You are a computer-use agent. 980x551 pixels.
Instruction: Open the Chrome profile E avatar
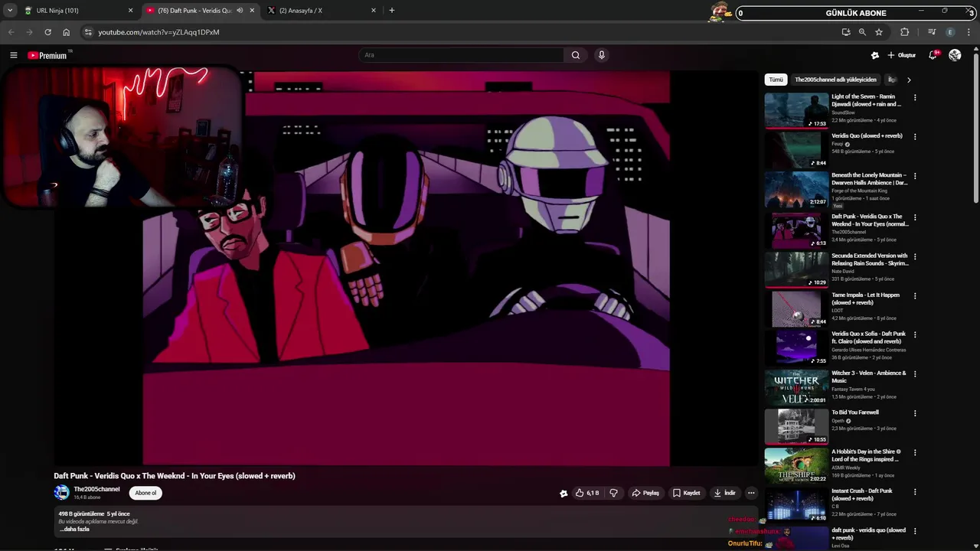click(x=950, y=32)
